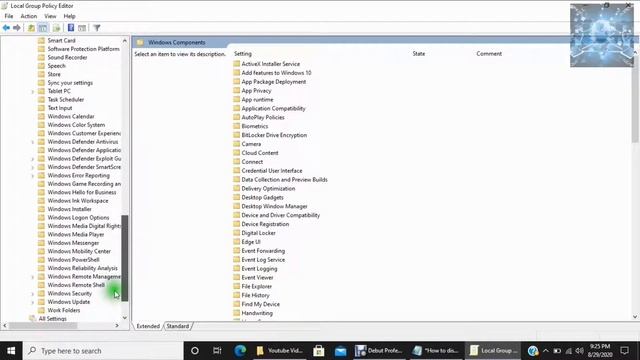The image size is (640, 360).
Task: Open Data Collection and Preview Builds
Action: [x=284, y=180]
